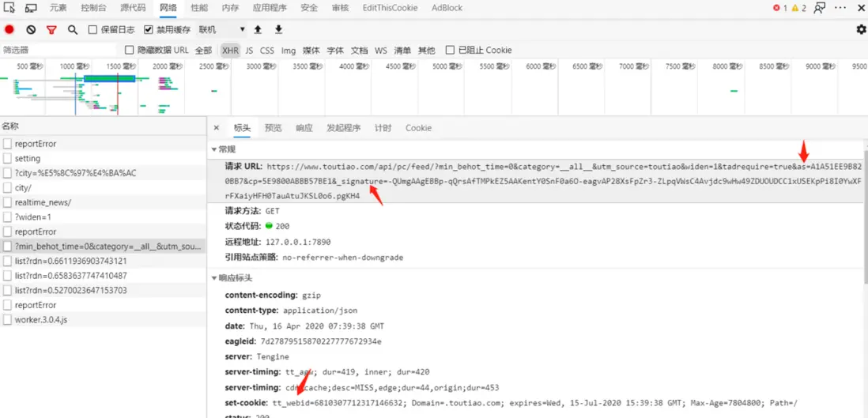Viewport: 868px width, 418px height.
Task: Click the inspect element picker icon
Action: pos(9,8)
